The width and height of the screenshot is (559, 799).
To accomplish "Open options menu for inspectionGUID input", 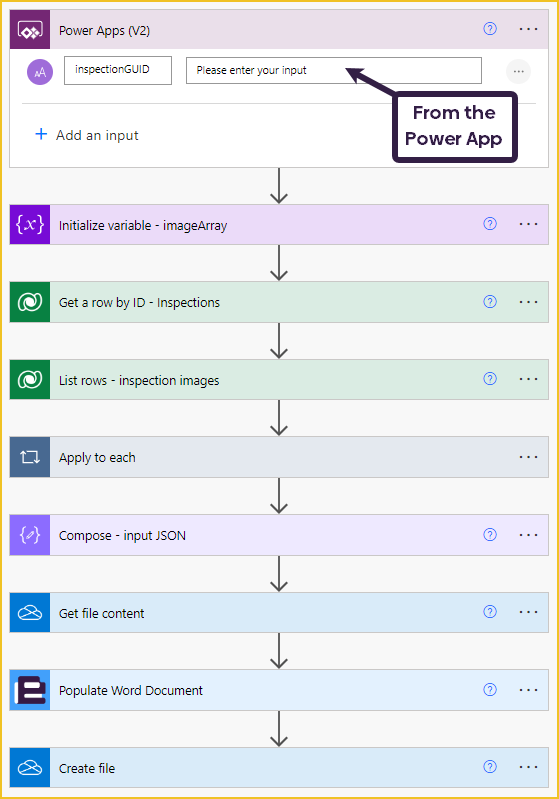I will point(518,71).
